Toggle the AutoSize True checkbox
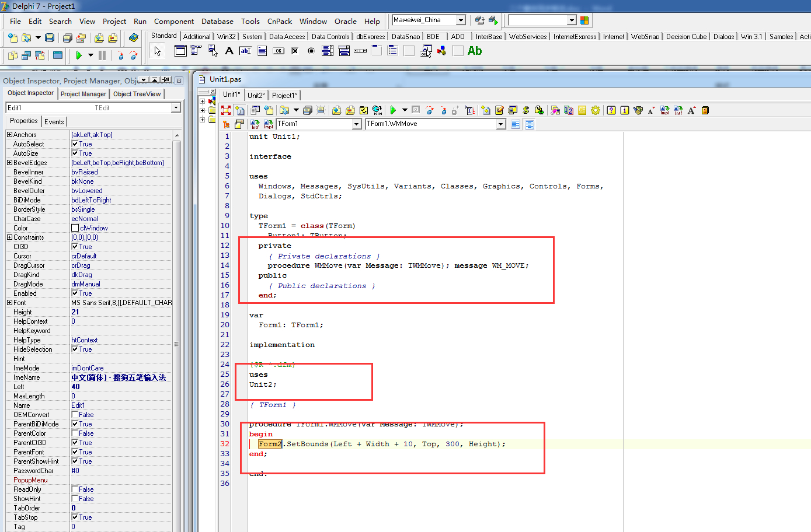This screenshot has height=532, width=811. coord(75,153)
